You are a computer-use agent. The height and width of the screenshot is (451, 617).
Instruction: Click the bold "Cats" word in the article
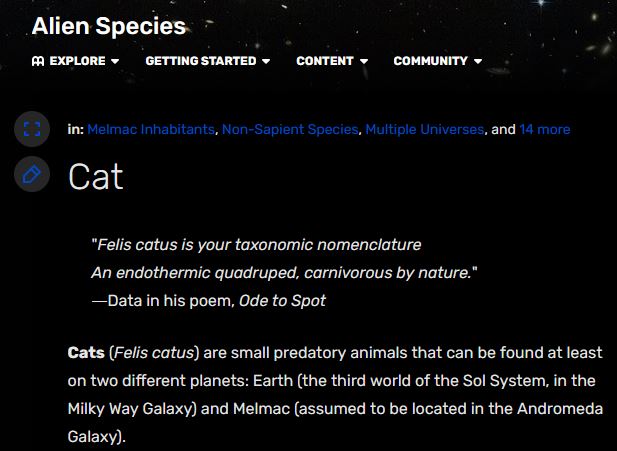pyautogui.click(x=86, y=352)
